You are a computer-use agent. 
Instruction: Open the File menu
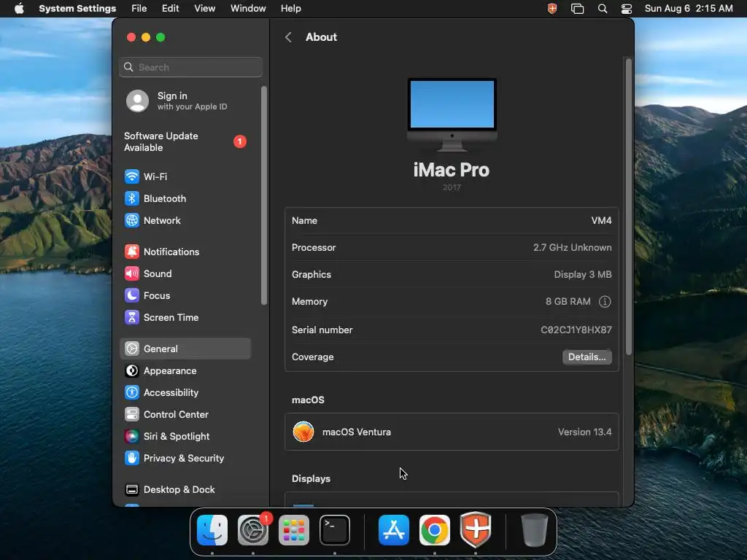coord(139,9)
